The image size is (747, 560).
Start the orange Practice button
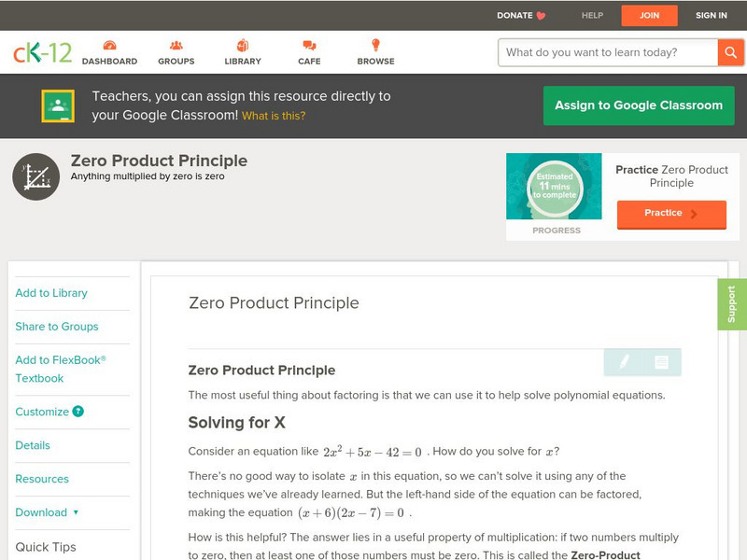(x=670, y=214)
